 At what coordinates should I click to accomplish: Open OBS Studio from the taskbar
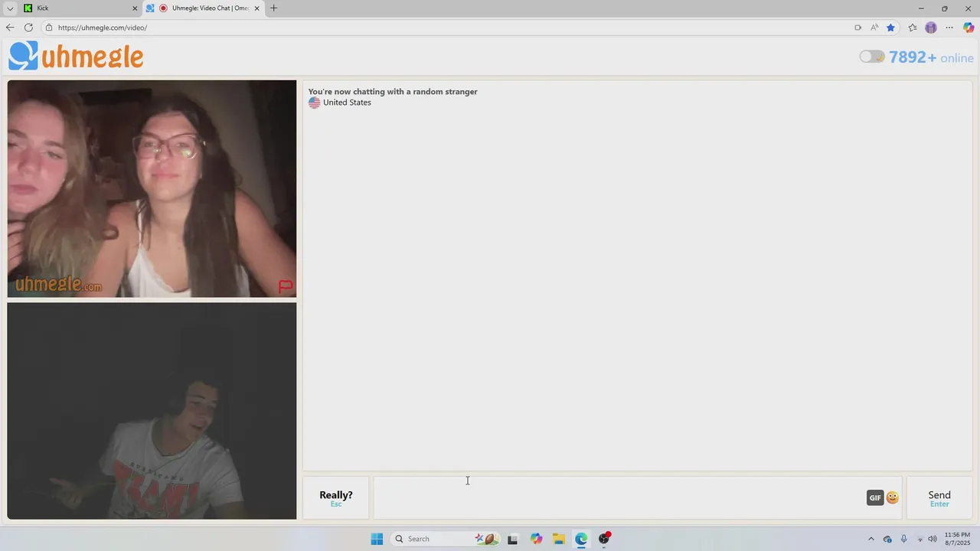tap(604, 539)
